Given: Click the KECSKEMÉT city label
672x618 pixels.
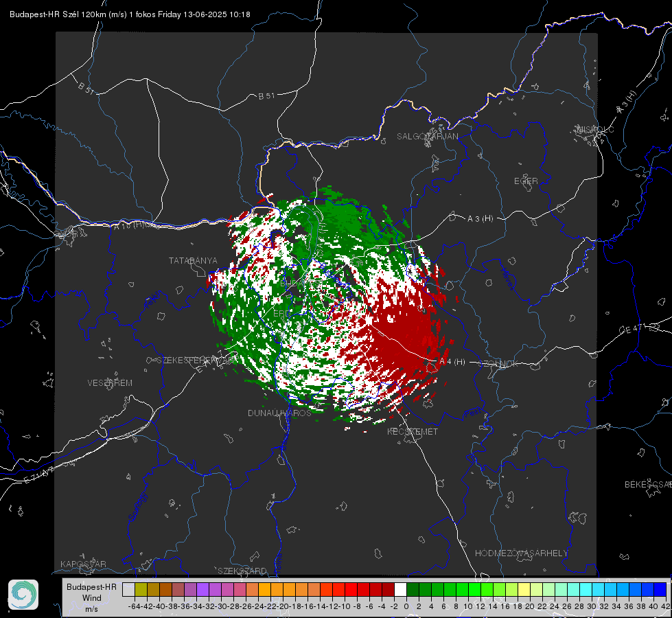Looking at the screenshot, I should pos(413,432).
